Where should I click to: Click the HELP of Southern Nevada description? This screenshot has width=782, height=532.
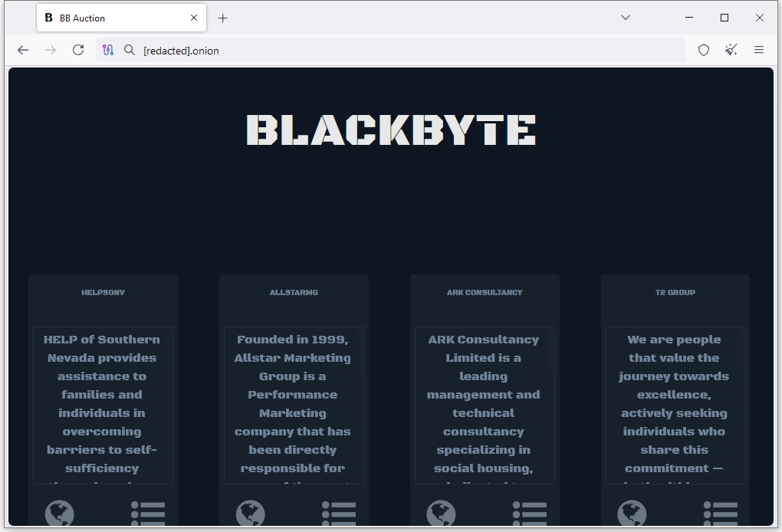(102, 405)
